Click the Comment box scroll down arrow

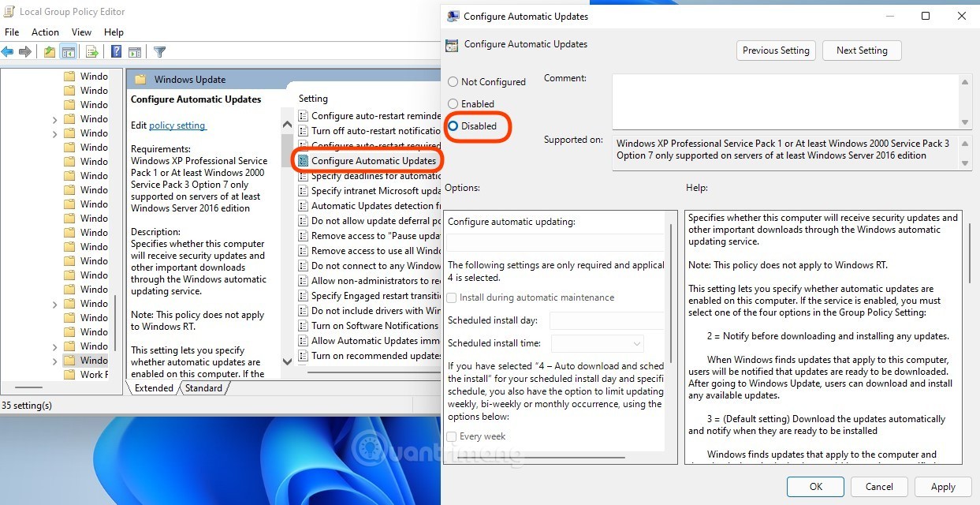pyautogui.click(x=965, y=122)
